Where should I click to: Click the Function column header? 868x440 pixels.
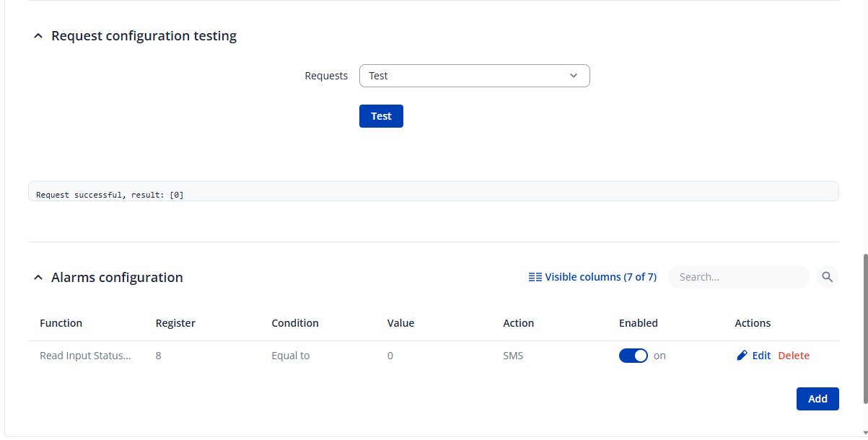point(61,323)
